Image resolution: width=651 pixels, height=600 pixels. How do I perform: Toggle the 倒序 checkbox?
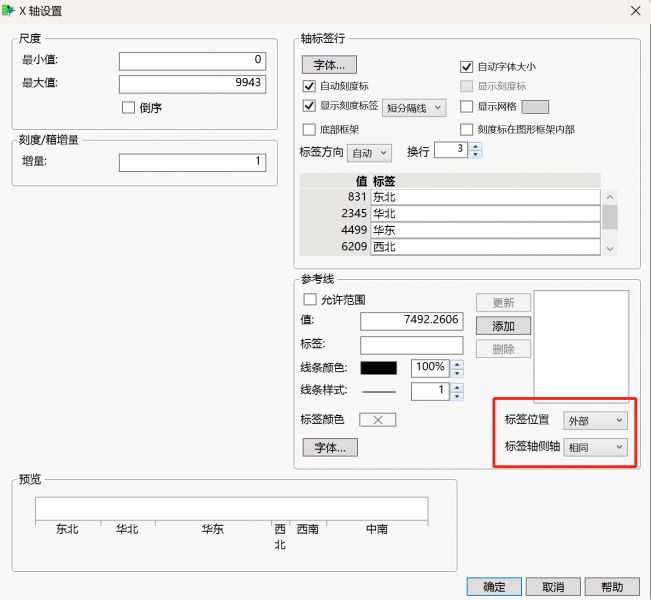point(128,108)
